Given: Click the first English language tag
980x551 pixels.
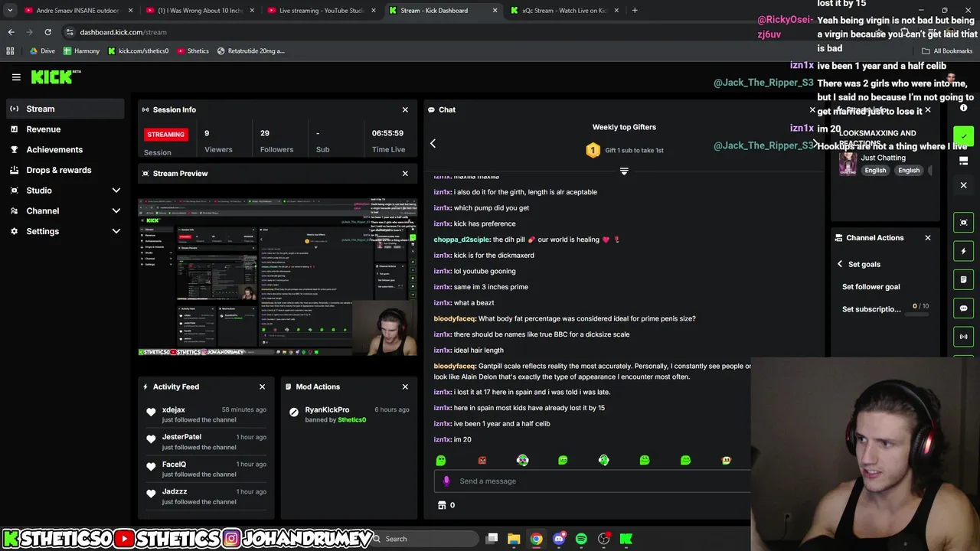Looking at the screenshot, I should [875, 171].
